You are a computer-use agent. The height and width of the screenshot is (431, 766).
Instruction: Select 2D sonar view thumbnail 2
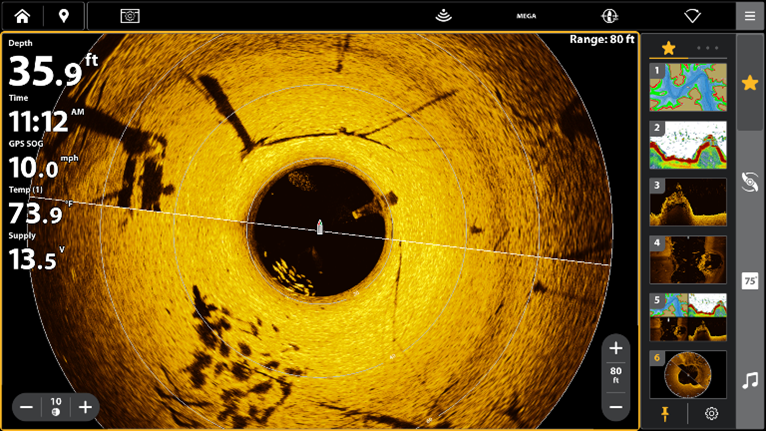click(688, 145)
